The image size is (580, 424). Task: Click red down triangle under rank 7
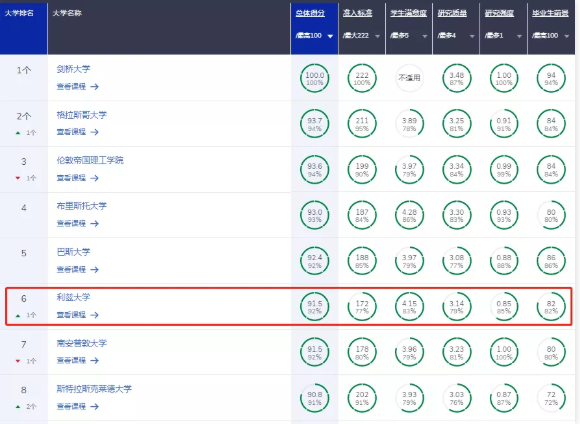pos(18,361)
